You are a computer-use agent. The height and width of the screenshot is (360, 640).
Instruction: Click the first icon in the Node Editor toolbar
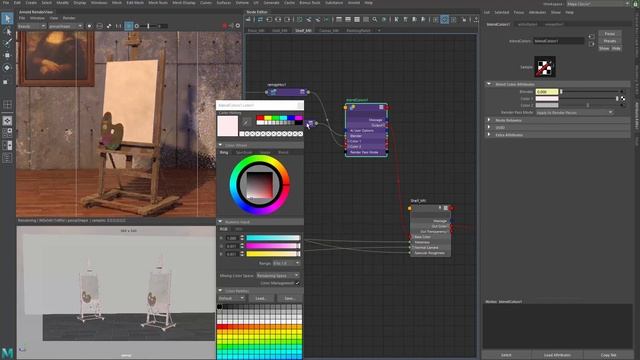point(248,19)
